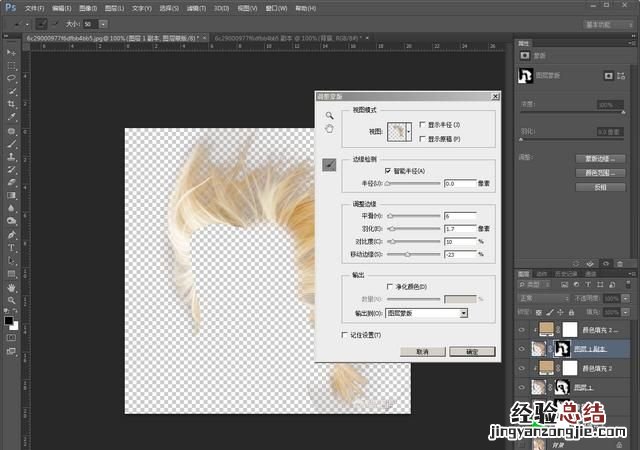This screenshot has height=450, width=640.
Task: Select the Rectangular Marquee tool
Action: 11,66
